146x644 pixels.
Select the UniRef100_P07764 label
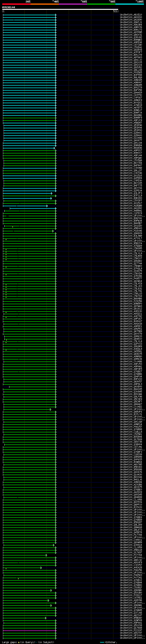[131, 555]
